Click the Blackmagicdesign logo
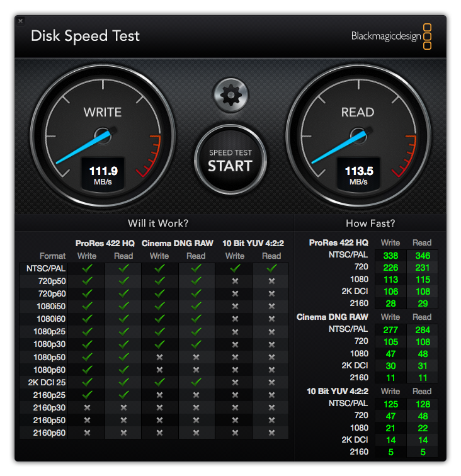Screen dimensions: 461x476 [391, 36]
